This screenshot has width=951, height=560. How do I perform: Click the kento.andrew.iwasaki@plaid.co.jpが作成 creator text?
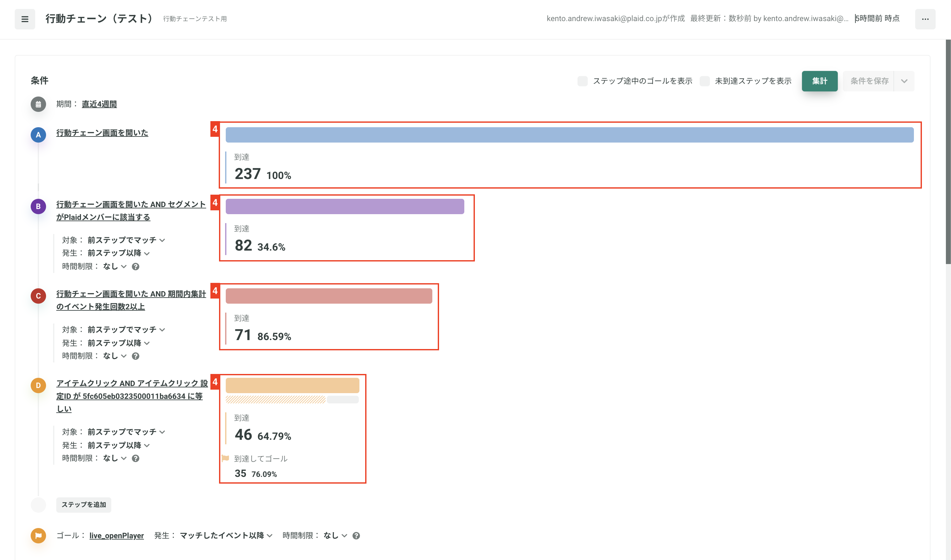[616, 19]
